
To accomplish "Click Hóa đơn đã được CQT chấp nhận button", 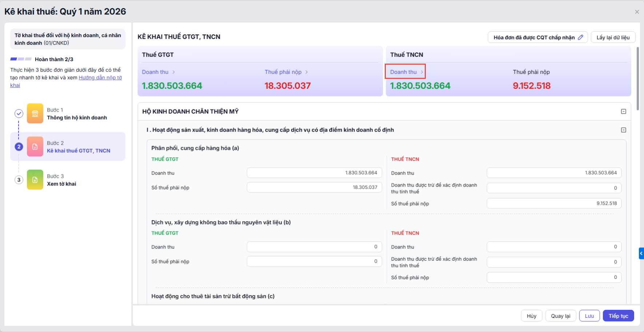I will pyautogui.click(x=537, y=37).
